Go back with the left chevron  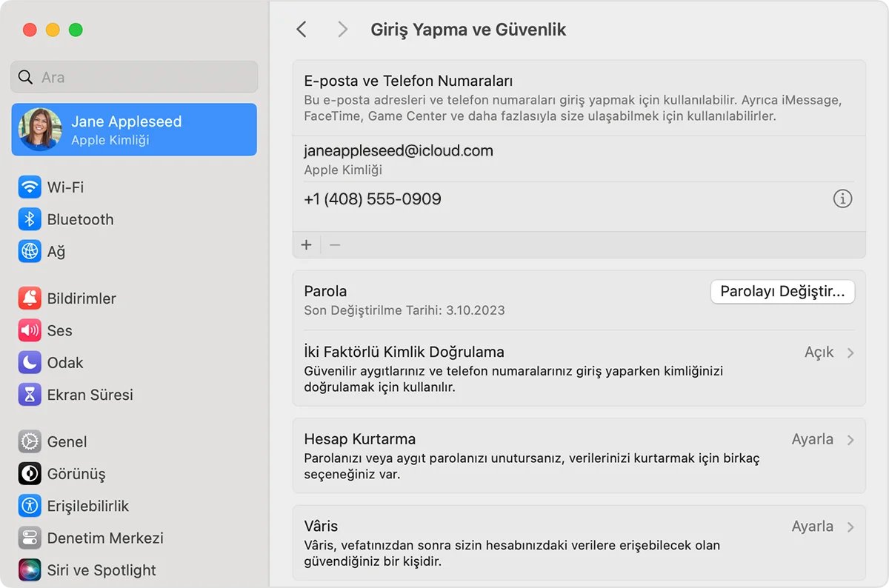coord(301,29)
